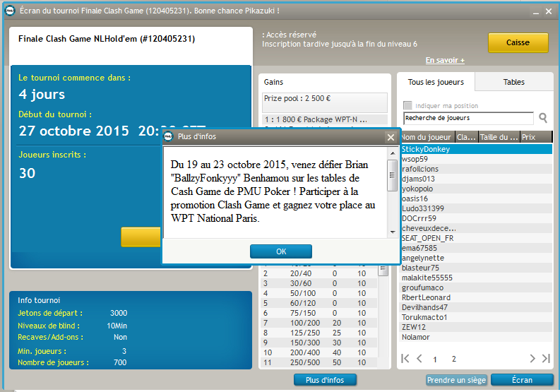Click the Plus d'infos button at bottom

pyautogui.click(x=325, y=380)
